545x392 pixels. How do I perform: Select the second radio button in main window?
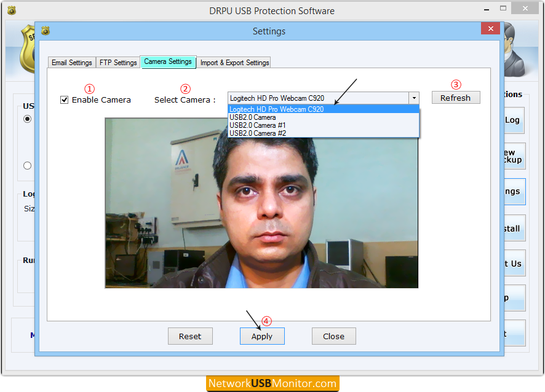point(28,166)
